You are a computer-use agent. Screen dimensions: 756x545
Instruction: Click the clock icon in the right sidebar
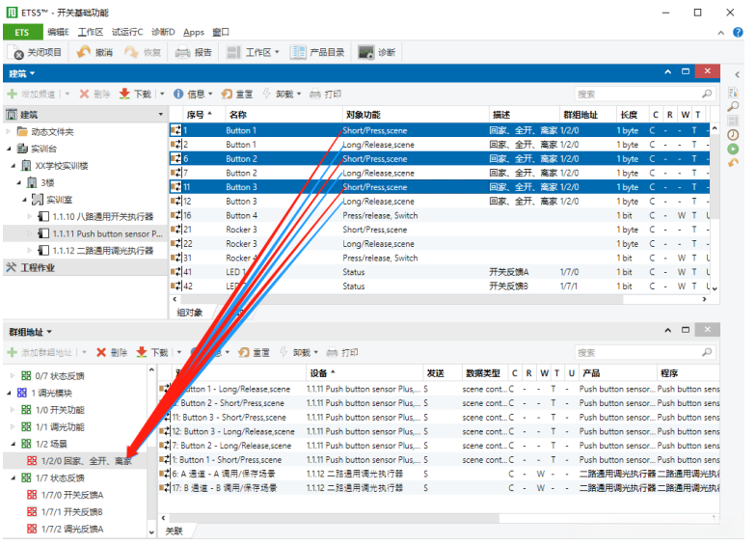[733, 135]
